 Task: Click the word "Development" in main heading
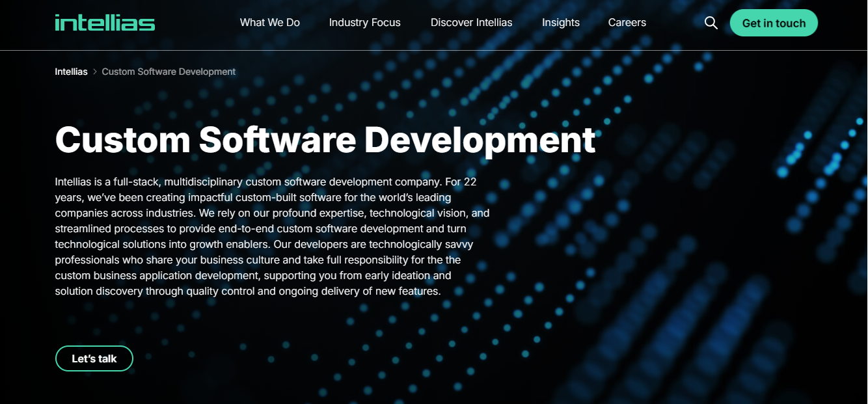pyautogui.click(x=480, y=139)
